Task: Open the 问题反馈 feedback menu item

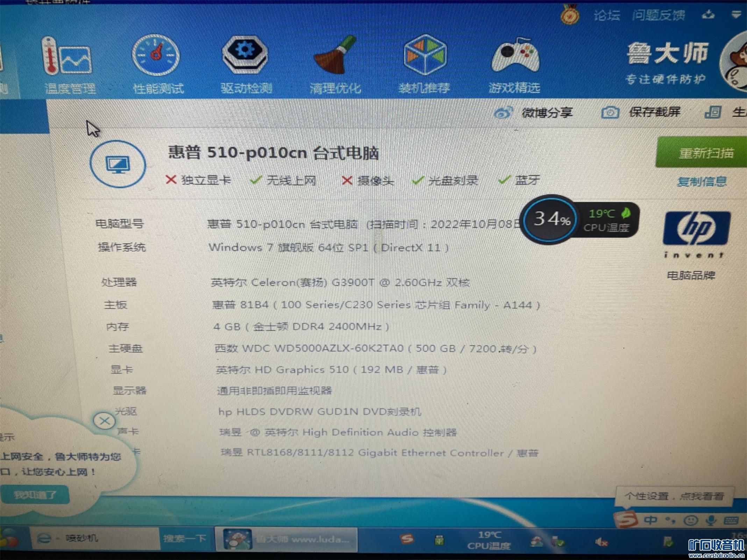Action: pyautogui.click(x=658, y=15)
